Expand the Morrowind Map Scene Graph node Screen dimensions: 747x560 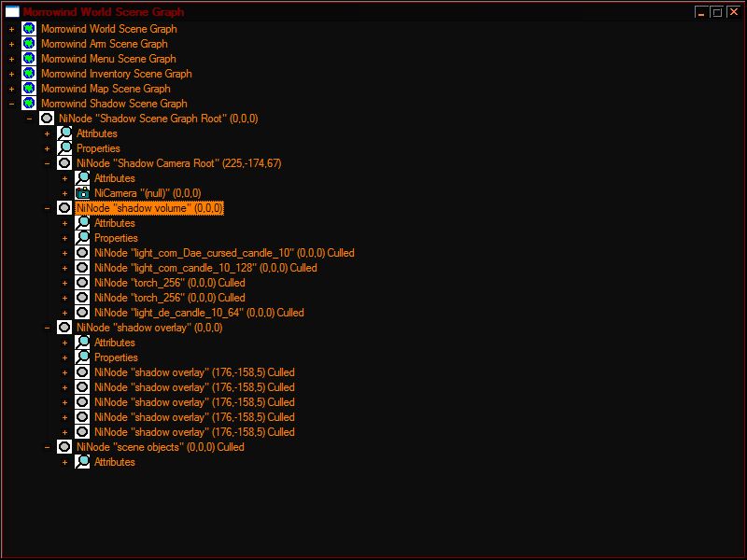click(11, 89)
